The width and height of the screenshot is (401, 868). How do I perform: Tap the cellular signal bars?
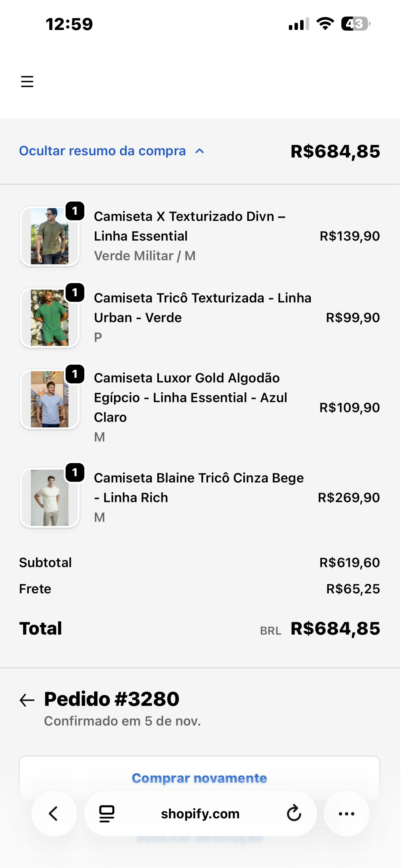299,23
